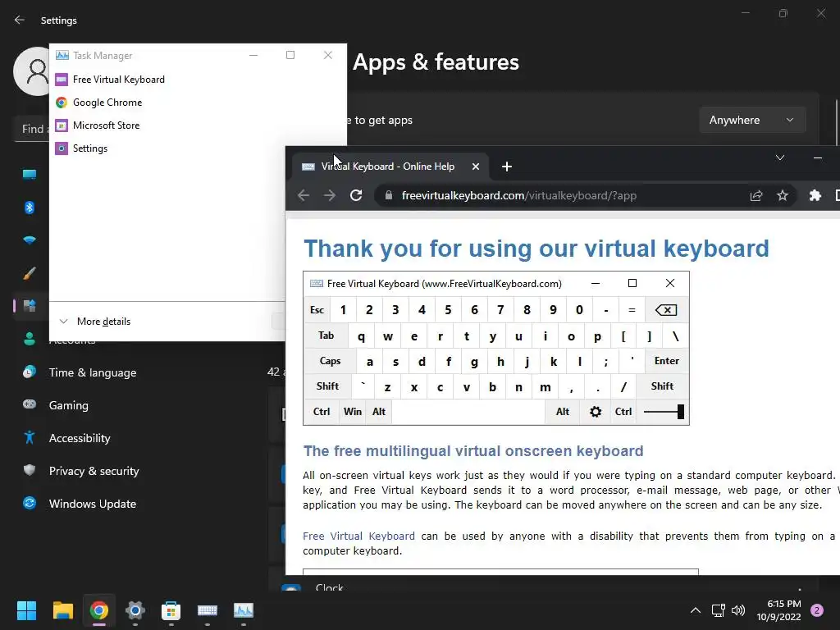The width and height of the screenshot is (840, 630).
Task: Open Chrome tab search chevron
Action: click(x=780, y=157)
